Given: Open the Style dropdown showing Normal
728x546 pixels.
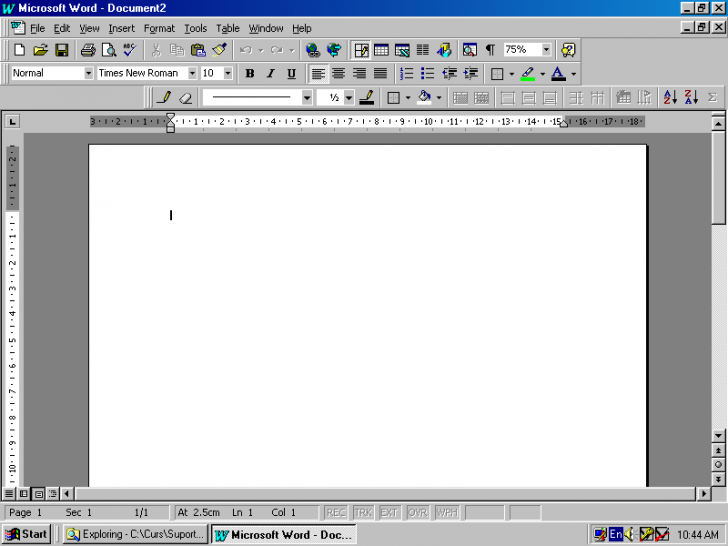Looking at the screenshot, I should pos(88,73).
